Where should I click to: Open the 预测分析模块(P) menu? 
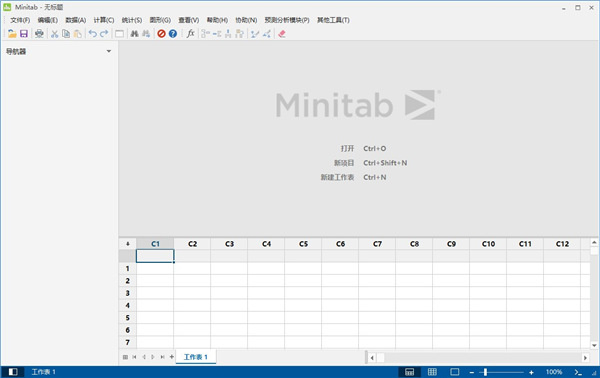pos(287,20)
